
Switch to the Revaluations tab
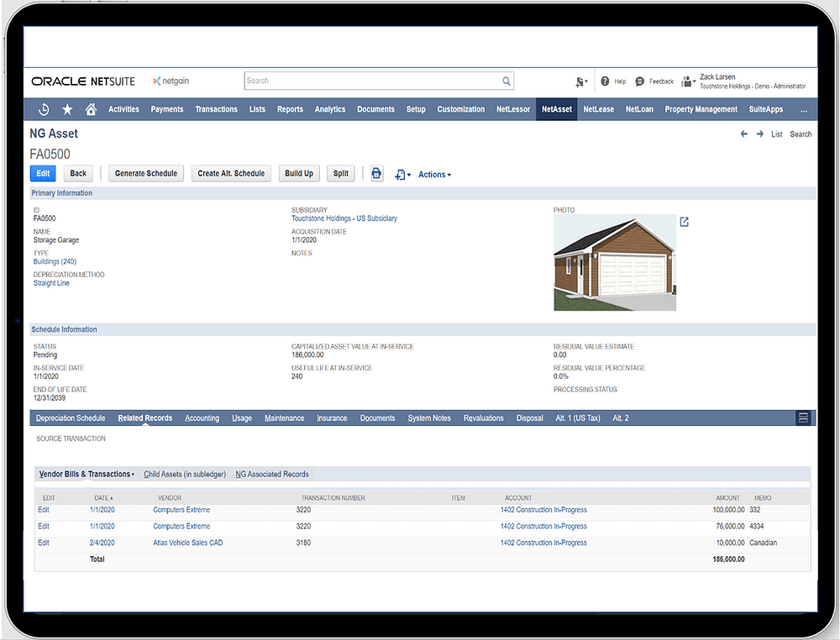(483, 418)
